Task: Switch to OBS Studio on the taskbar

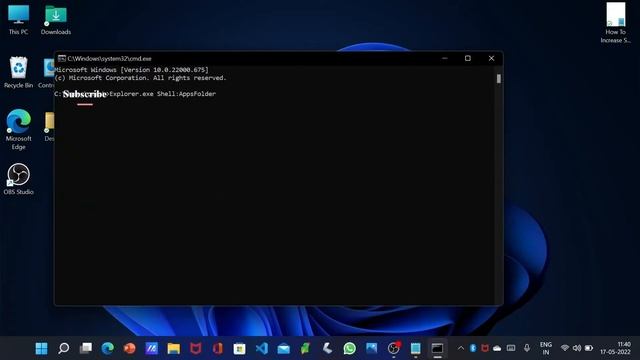Action: (394, 348)
